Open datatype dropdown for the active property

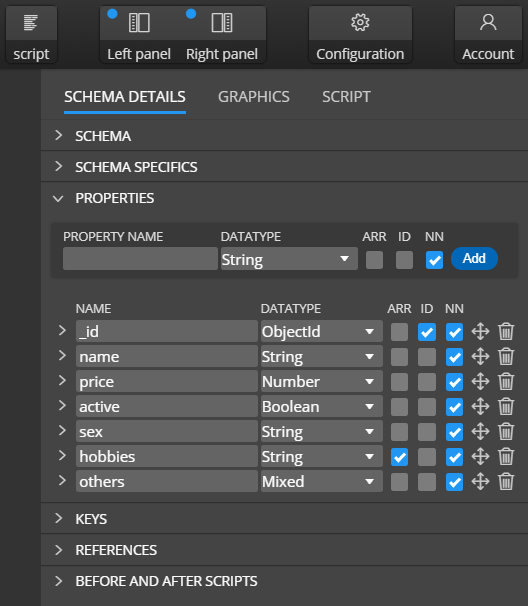322,407
